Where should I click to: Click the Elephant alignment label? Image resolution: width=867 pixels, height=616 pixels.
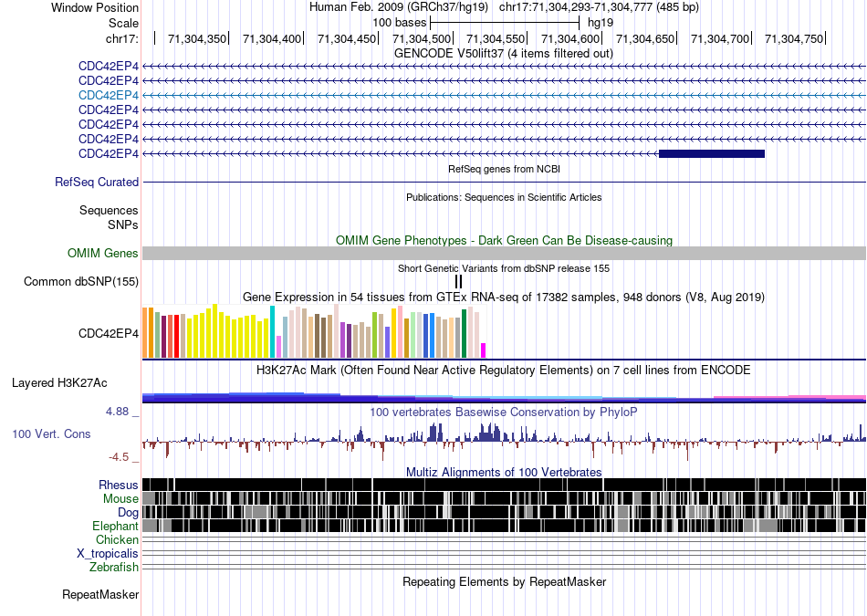tap(115, 526)
